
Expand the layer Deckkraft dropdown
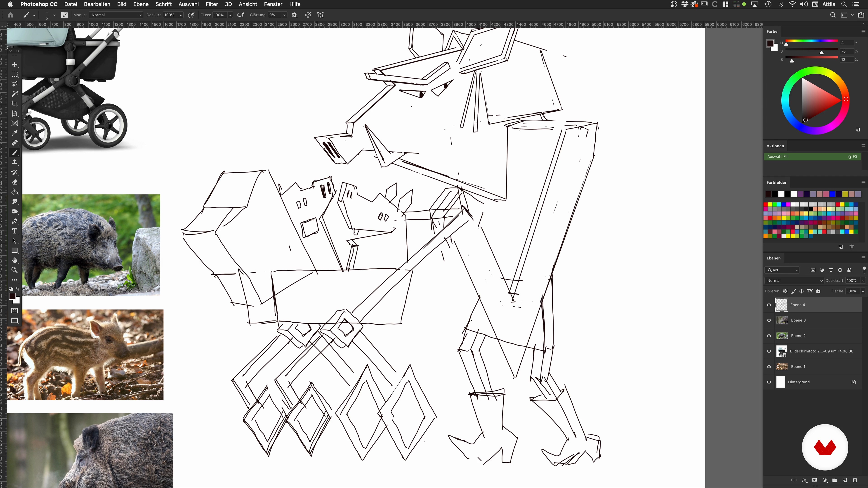coord(863,281)
